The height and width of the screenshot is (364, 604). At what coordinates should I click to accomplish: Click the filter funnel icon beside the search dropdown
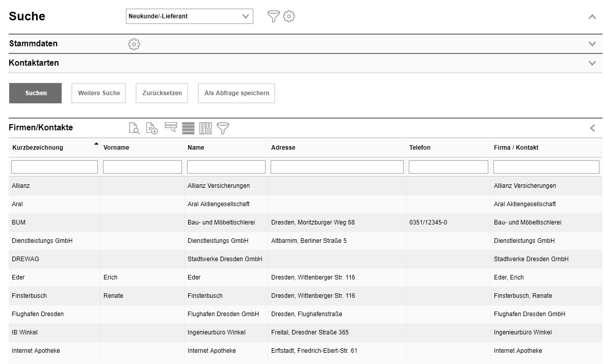(274, 16)
